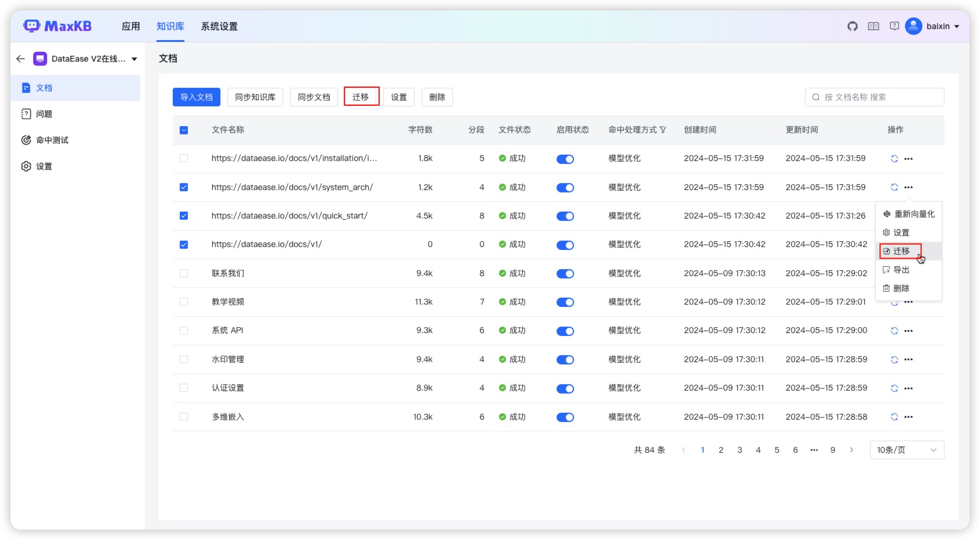Open more actions for 水印管理 row
980x540 pixels.
click(908, 360)
